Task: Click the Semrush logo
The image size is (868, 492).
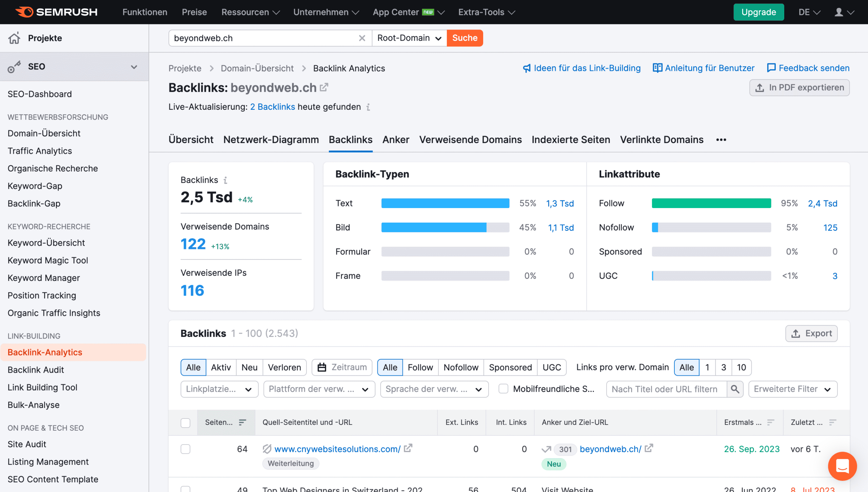Action: coord(56,12)
